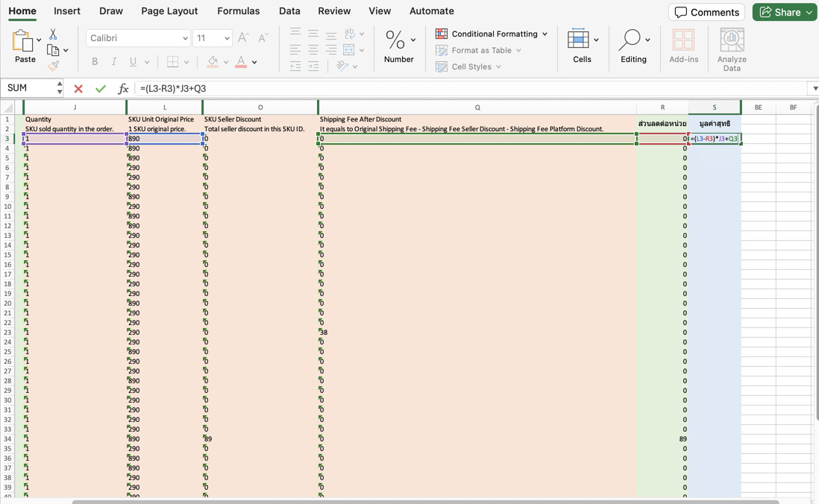819x504 pixels.
Task: Click the Cut scissors icon
Action: pos(53,34)
